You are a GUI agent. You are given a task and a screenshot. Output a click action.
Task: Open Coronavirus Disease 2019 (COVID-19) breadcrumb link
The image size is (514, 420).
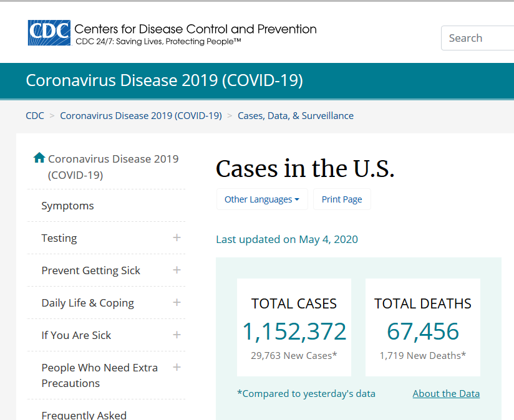141,115
